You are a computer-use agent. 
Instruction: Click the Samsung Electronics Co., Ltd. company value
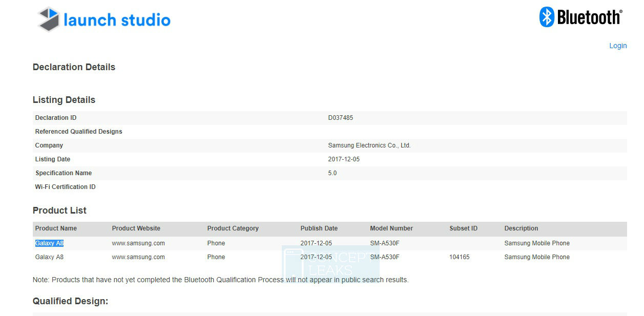[x=369, y=145]
